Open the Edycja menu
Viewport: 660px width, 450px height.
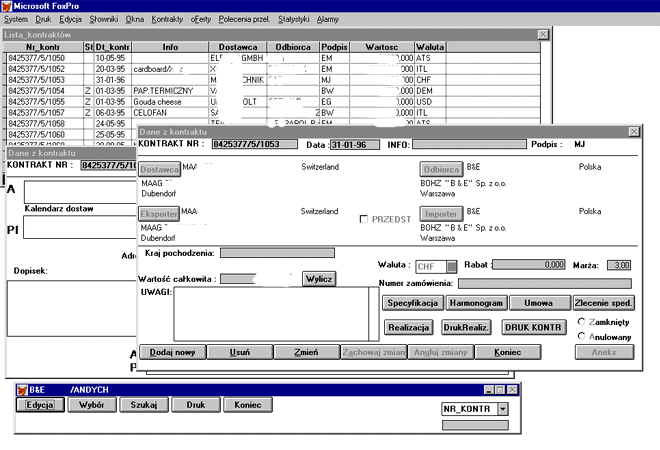coord(70,19)
